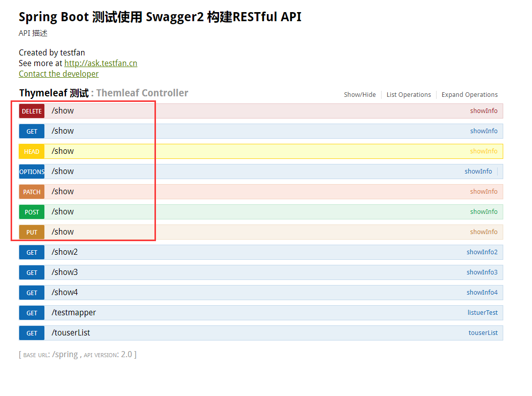Click showInfo in the DELETE row

click(x=484, y=111)
